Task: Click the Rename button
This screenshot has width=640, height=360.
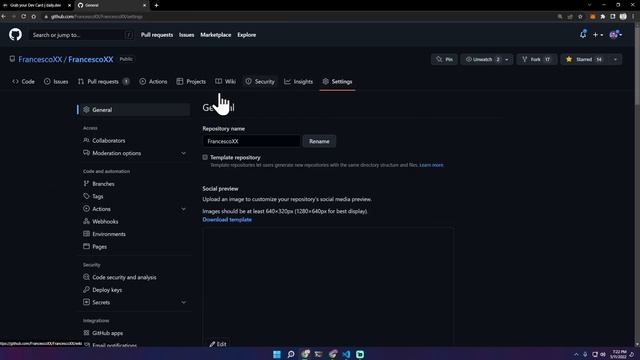Action: [319, 141]
